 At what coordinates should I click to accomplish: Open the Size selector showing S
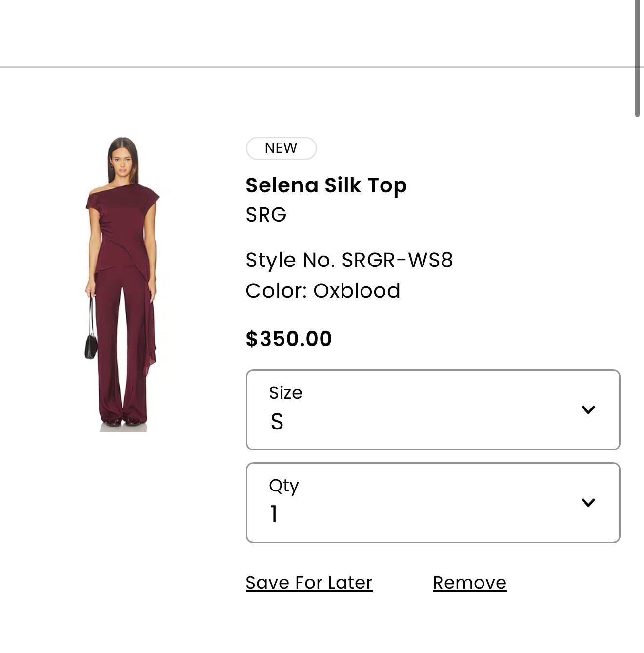click(x=433, y=410)
